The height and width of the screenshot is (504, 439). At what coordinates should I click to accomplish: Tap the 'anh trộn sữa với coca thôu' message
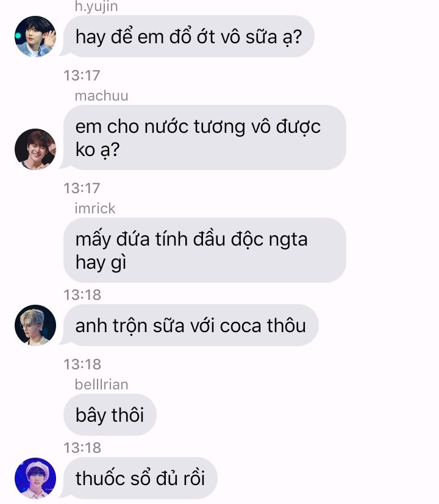pyautogui.click(x=191, y=325)
